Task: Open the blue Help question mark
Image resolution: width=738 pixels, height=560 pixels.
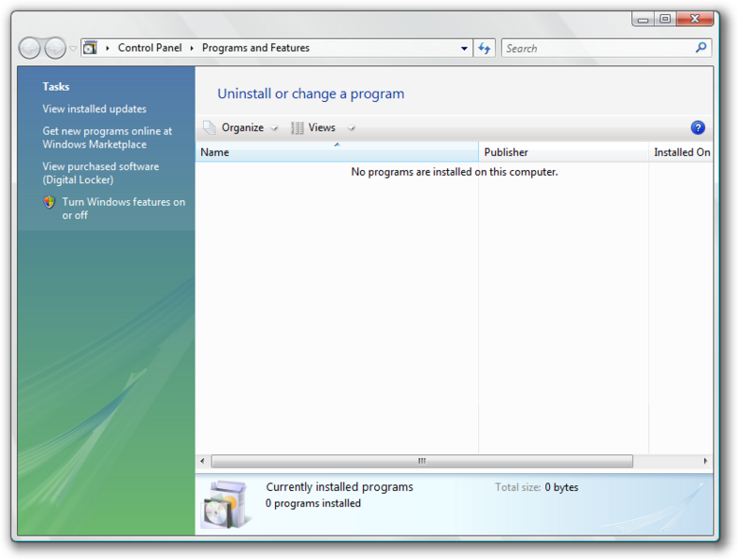Action: (698, 127)
